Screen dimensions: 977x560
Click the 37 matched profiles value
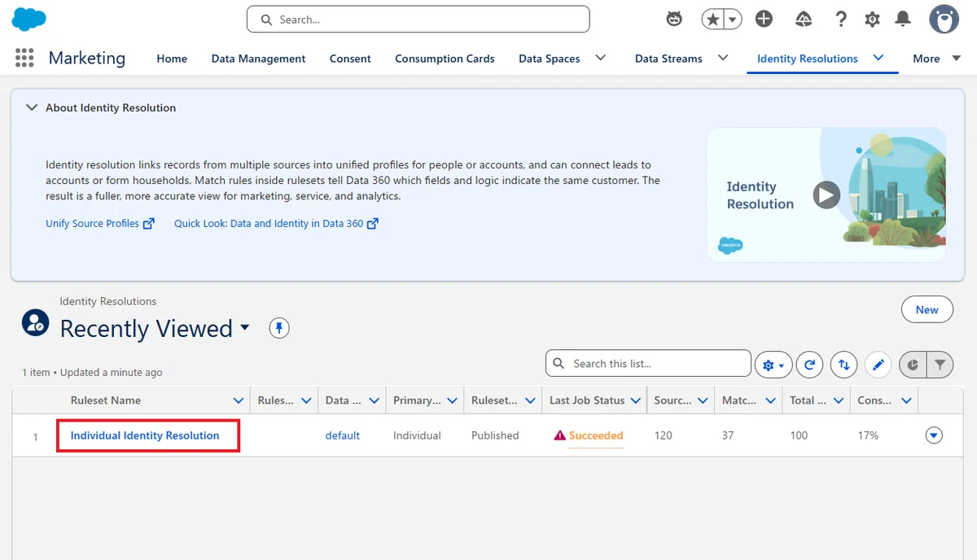(728, 435)
